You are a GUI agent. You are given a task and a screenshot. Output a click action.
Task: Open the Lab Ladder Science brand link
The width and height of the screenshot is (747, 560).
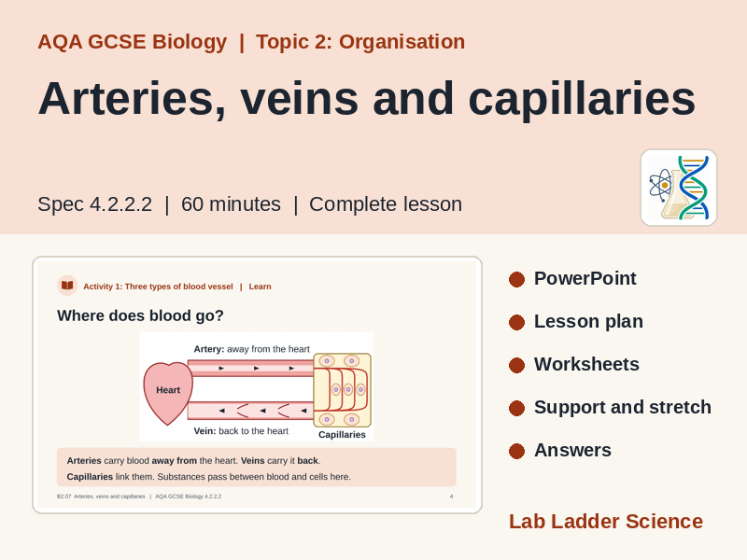[606, 522]
